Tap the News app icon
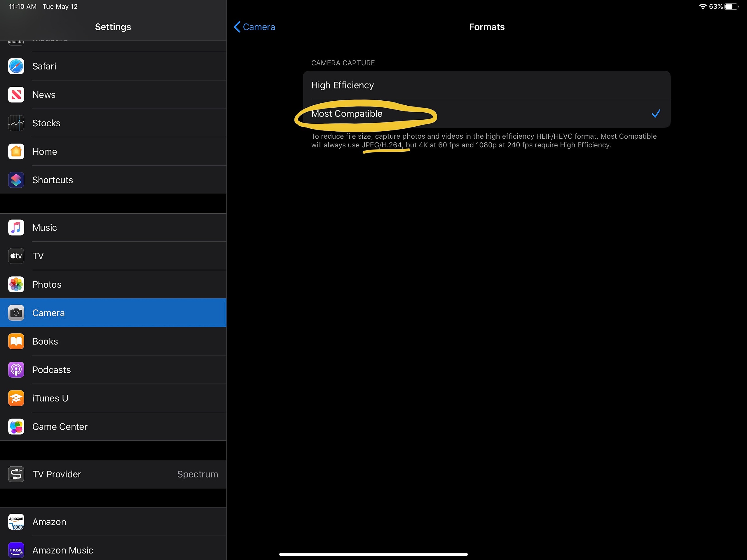This screenshot has width=747, height=560. (16, 95)
